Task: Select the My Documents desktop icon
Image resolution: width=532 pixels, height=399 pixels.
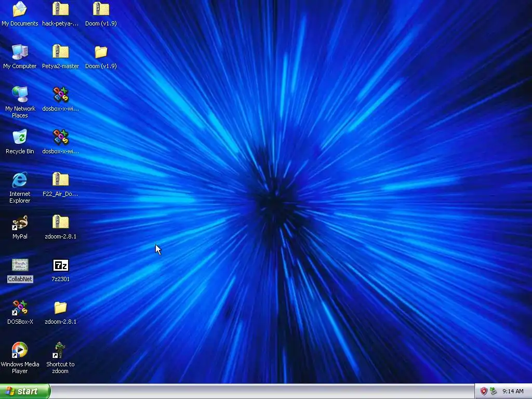Action: (20, 9)
